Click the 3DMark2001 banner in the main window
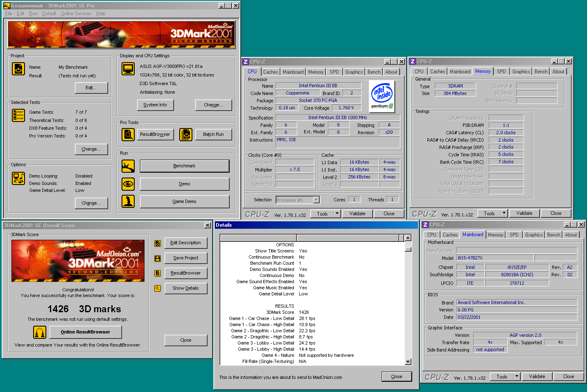 [122, 35]
